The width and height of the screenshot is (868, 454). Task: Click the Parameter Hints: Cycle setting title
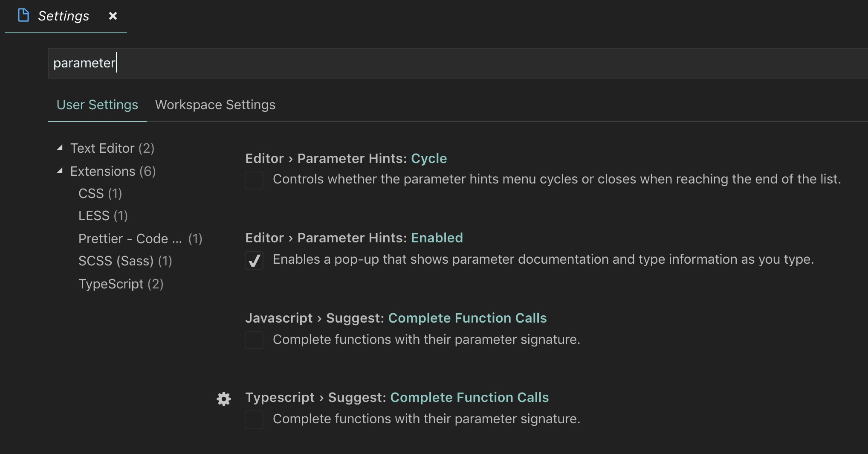pyautogui.click(x=346, y=159)
